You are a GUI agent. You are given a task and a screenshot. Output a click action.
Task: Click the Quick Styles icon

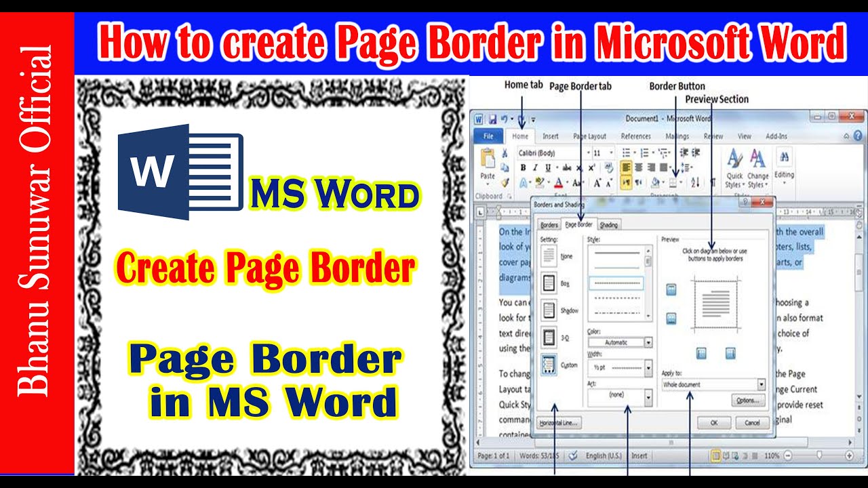(734, 159)
